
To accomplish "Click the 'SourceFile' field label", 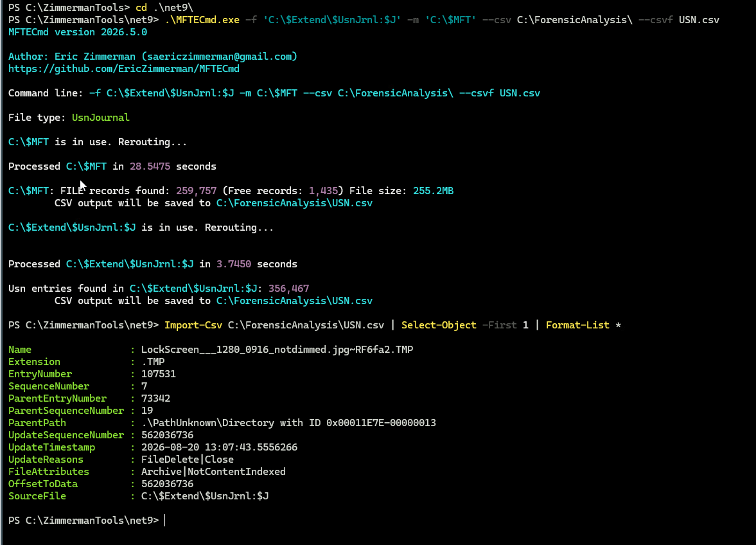I will [37, 496].
